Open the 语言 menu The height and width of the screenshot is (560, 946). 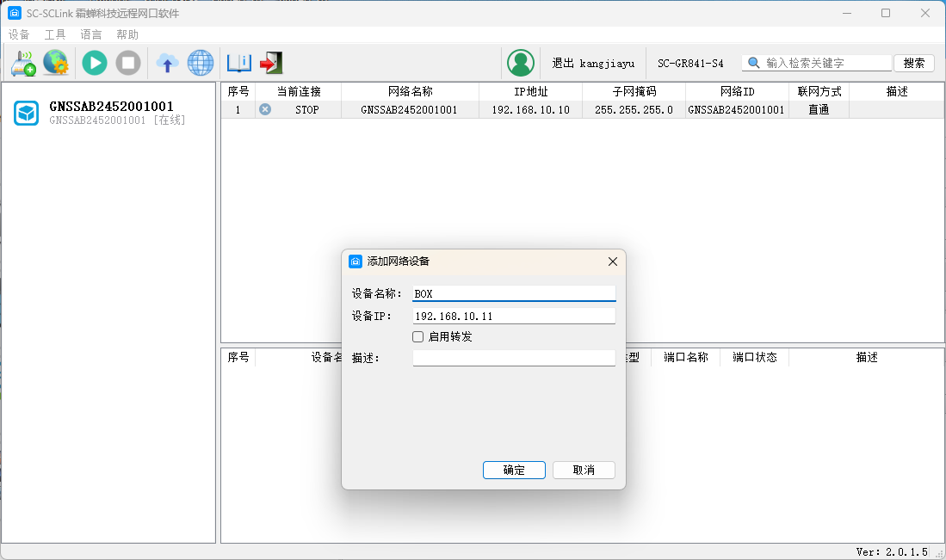(x=91, y=34)
